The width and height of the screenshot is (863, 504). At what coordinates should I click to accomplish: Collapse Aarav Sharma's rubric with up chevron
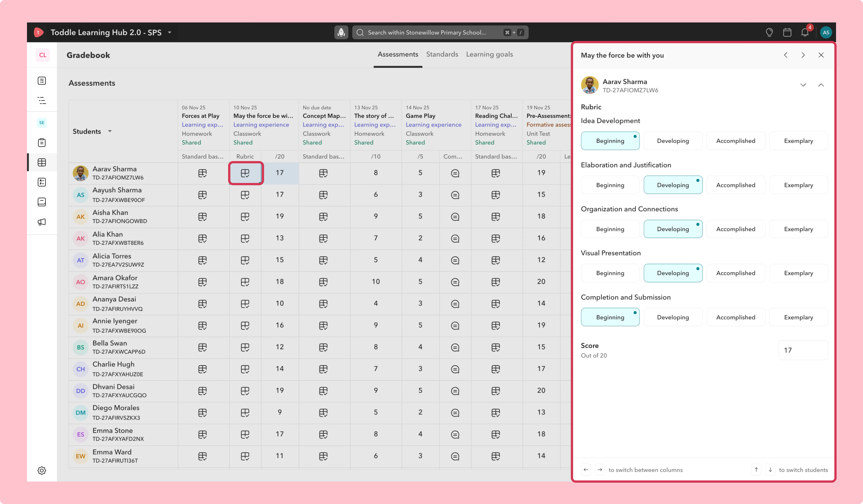(x=821, y=85)
